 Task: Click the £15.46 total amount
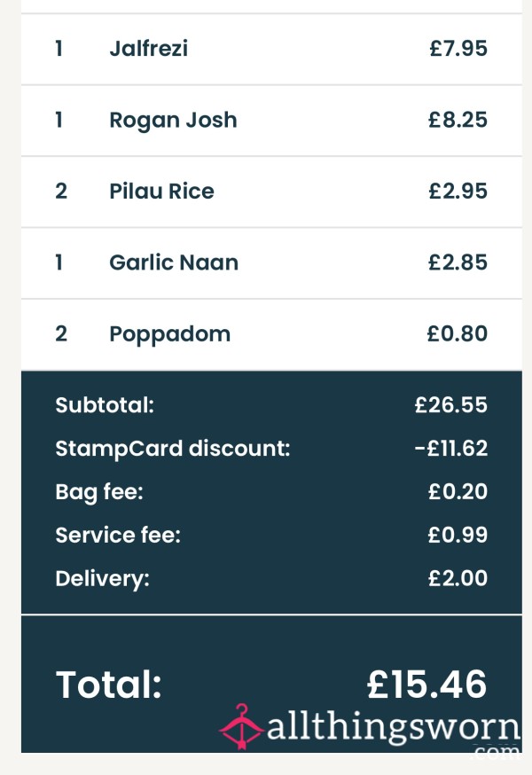pyautogui.click(x=427, y=685)
